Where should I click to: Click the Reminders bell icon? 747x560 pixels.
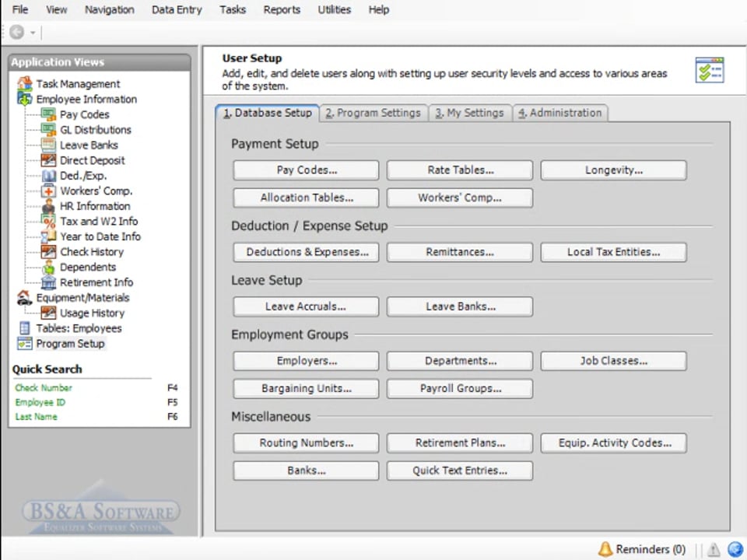coord(605,549)
